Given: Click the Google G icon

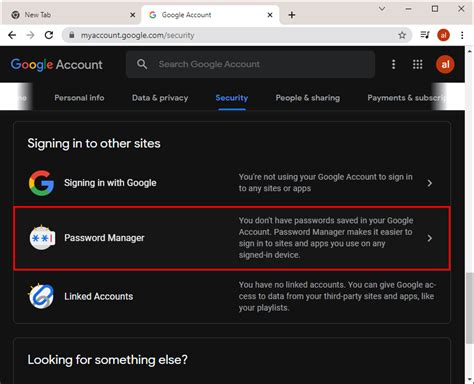Looking at the screenshot, I should coord(41,183).
